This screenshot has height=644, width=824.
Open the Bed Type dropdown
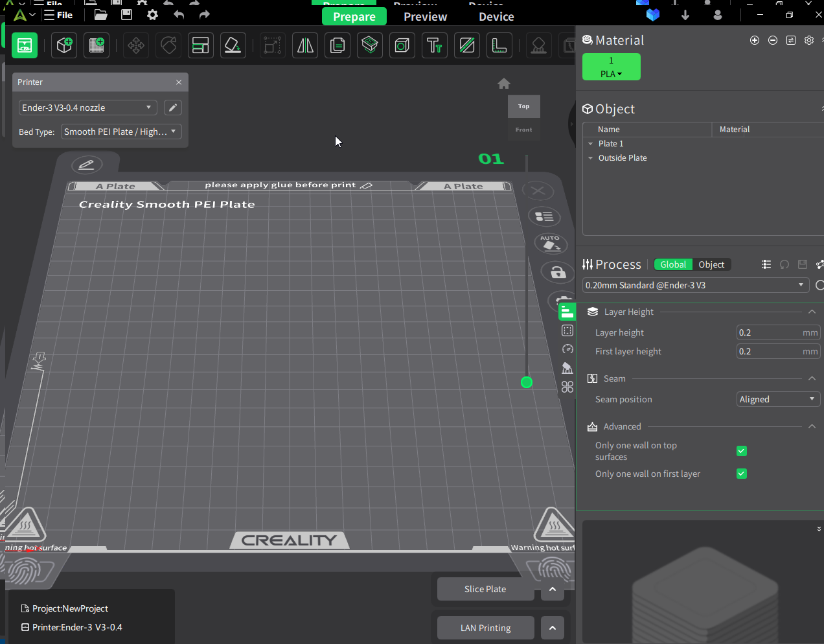click(x=121, y=132)
